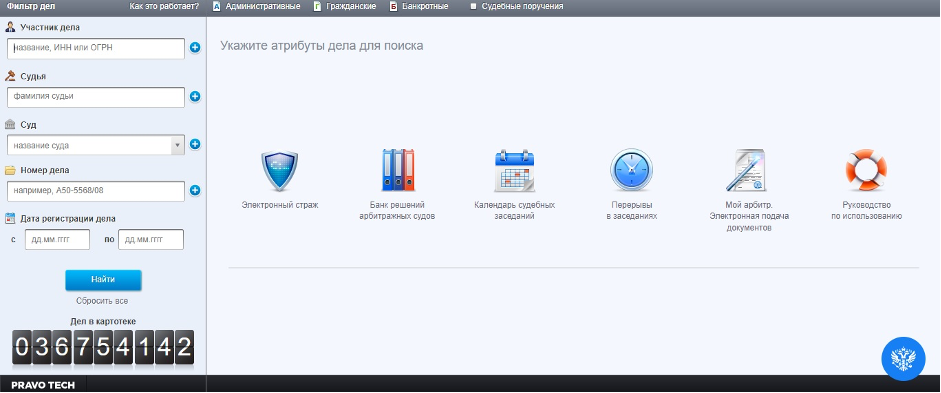Image resolution: width=941 pixels, height=393 pixels.
Task: Select the Гражданские cases tab
Action: click(345, 7)
